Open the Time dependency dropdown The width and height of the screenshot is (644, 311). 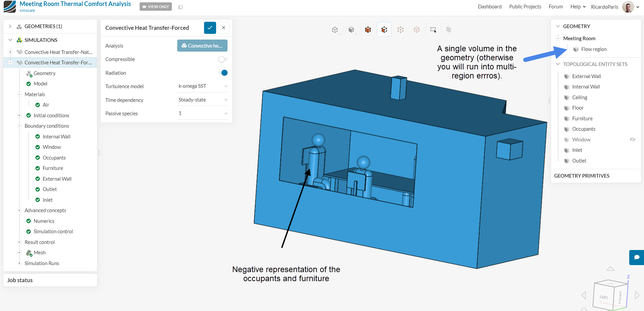(202, 100)
